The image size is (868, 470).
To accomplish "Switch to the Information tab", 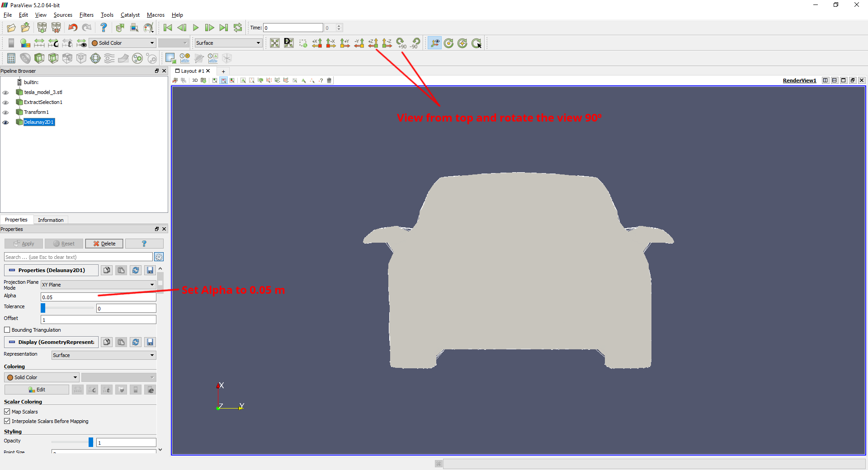I will point(51,220).
